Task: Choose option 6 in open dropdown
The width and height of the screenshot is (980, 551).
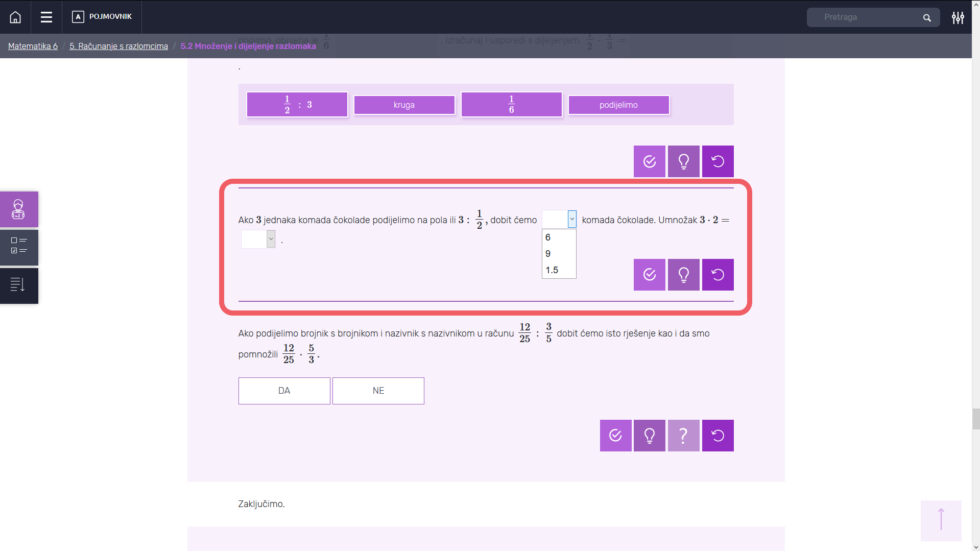Action: point(548,237)
